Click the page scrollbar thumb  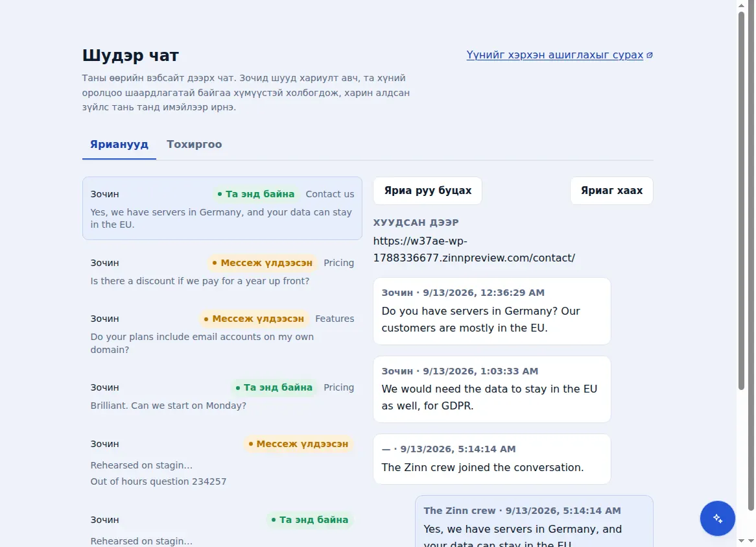(742, 201)
